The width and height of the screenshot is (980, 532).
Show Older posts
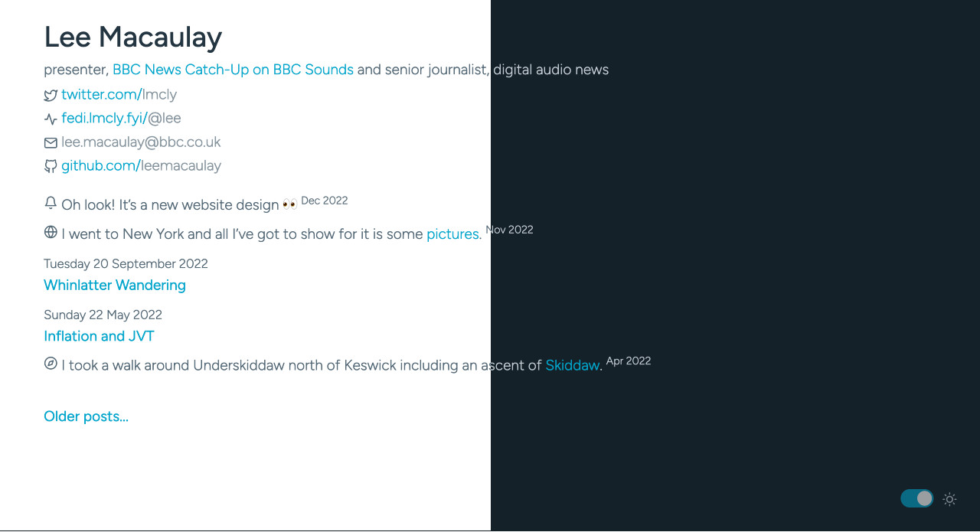[86, 416]
